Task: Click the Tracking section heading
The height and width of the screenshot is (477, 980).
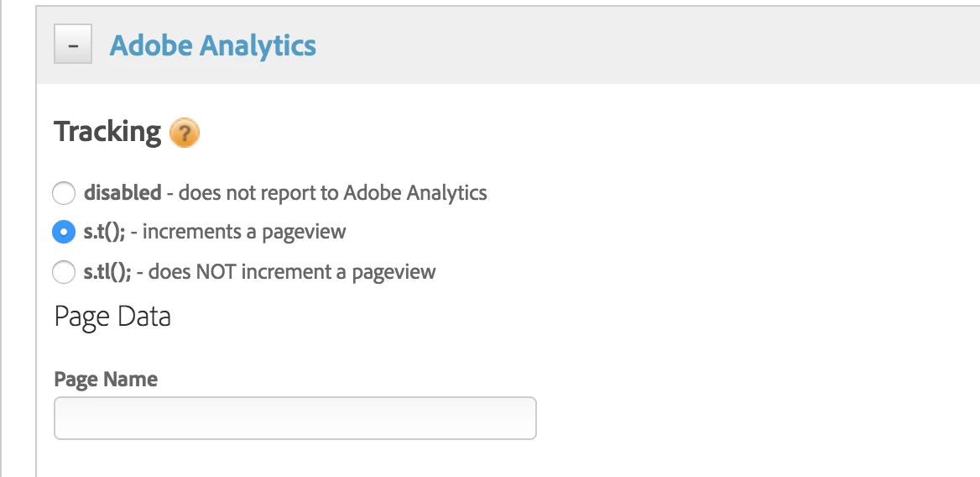Action: [107, 132]
